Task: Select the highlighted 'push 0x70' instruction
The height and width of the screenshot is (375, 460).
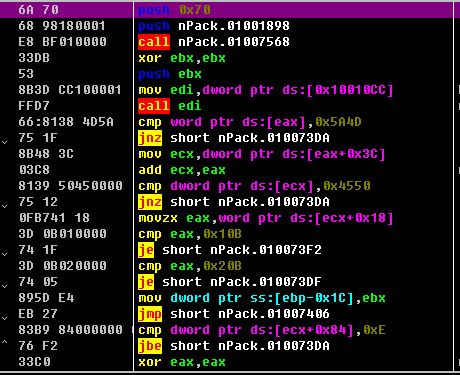Action: 174,10
